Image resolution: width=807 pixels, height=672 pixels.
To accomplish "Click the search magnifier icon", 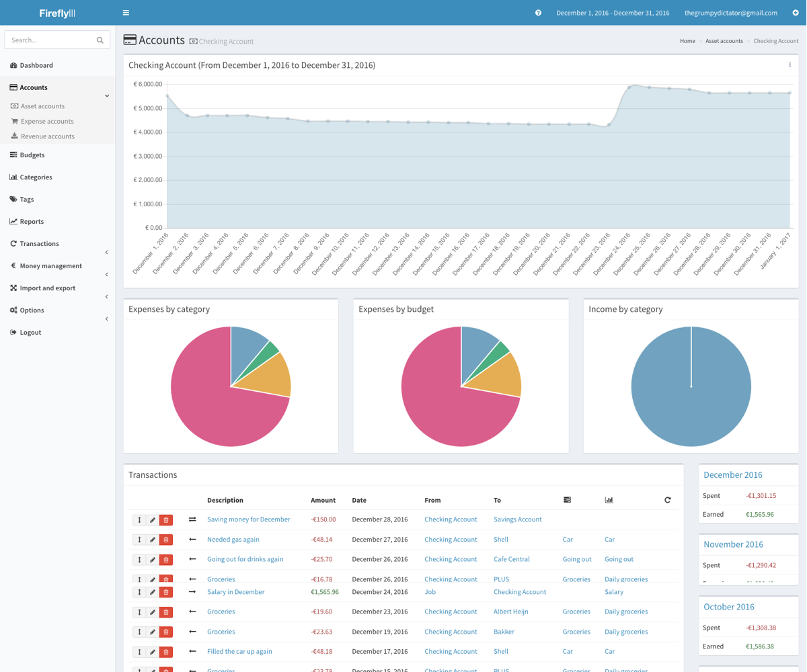I will click(x=100, y=40).
